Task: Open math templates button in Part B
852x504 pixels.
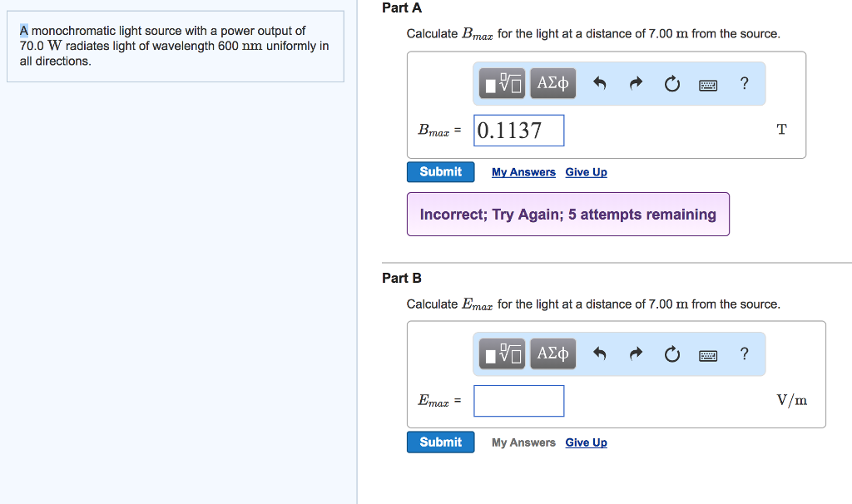Action: pyautogui.click(x=504, y=354)
